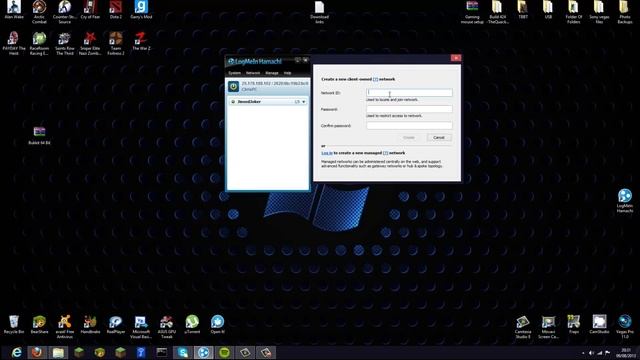Click the Log in link
Screen dimensions: 640x360
pos(327,153)
